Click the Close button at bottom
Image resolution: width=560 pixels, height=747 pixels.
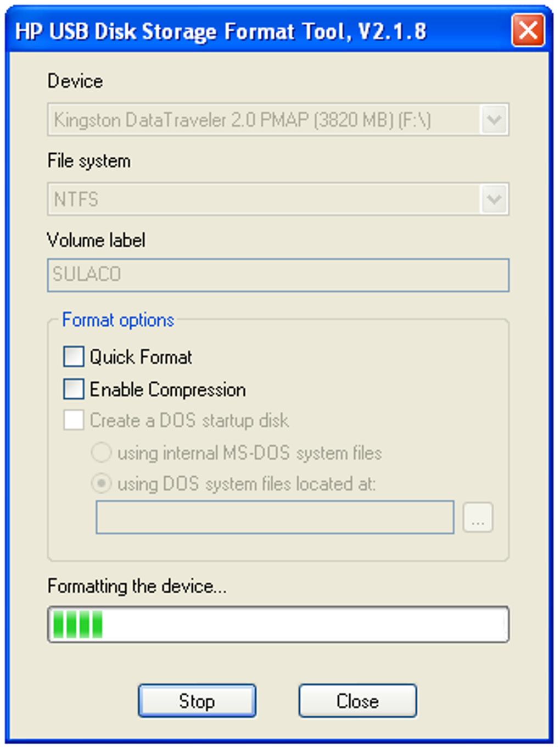[x=357, y=700]
